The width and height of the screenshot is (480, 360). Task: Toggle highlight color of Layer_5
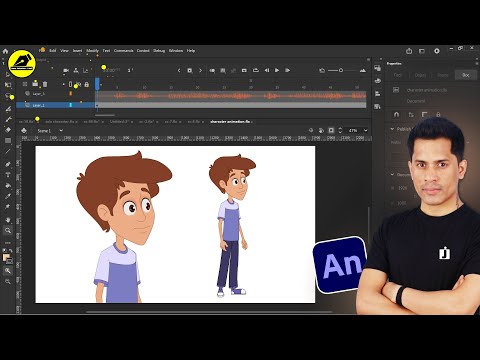pos(70,94)
